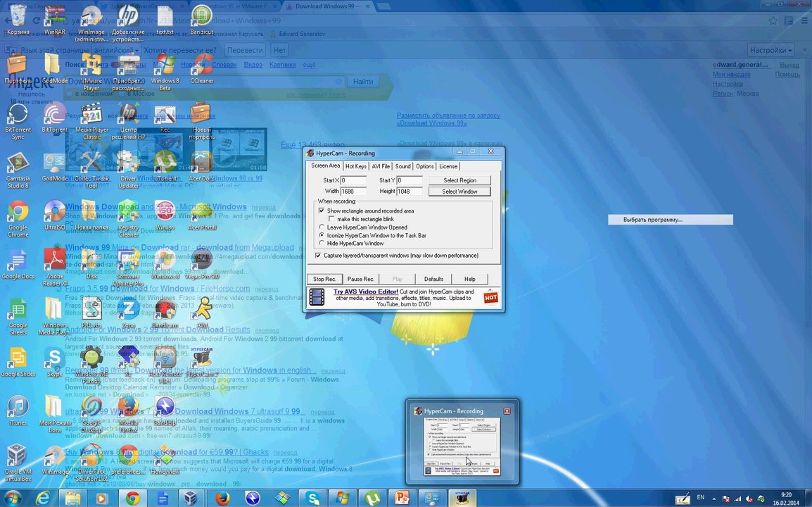
Task: Open the text.txt file on desktop
Action: pyautogui.click(x=165, y=20)
